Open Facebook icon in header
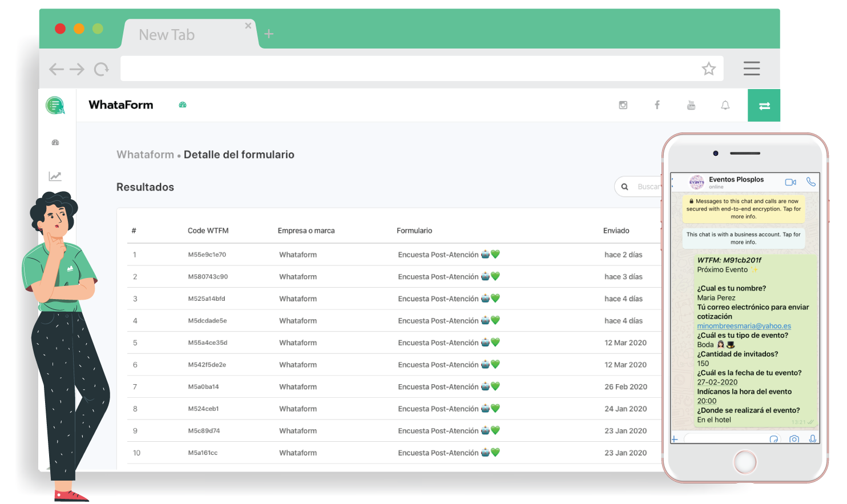The height and width of the screenshot is (504, 847). [657, 105]
